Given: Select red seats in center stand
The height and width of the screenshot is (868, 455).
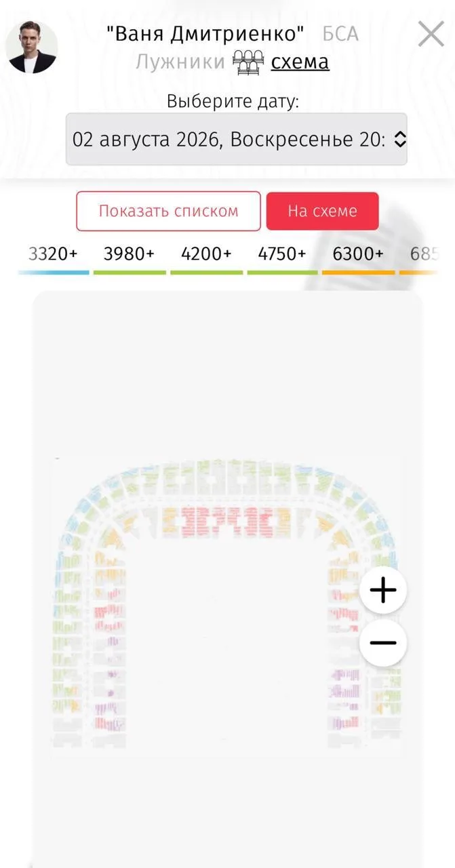Looking at the screenshot, I should pyautogui.click(x=226, y=521).
